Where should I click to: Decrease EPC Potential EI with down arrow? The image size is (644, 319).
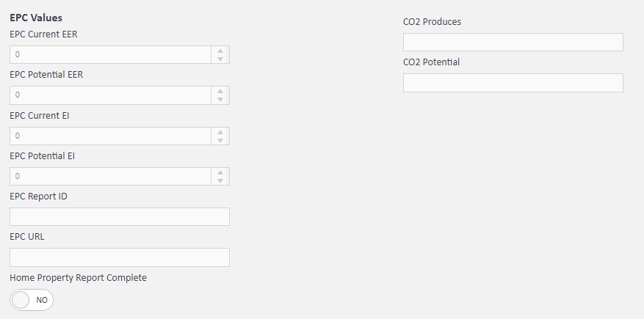[x=220, y=181]
